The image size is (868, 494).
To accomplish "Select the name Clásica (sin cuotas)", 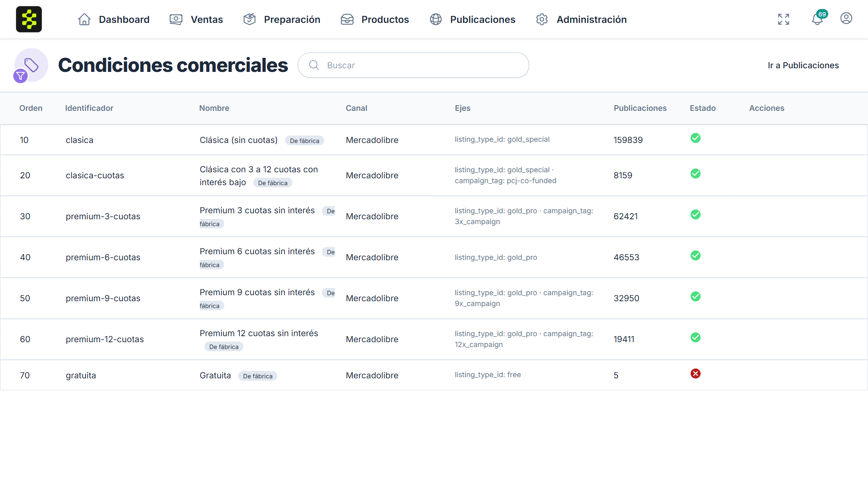I will click(x=239, y=140).
